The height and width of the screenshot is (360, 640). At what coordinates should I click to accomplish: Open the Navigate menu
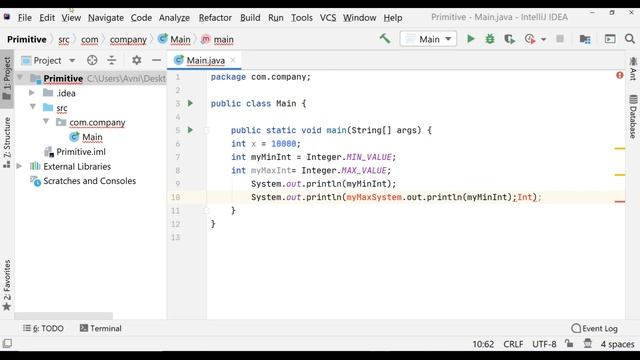[x=106, y=18]
